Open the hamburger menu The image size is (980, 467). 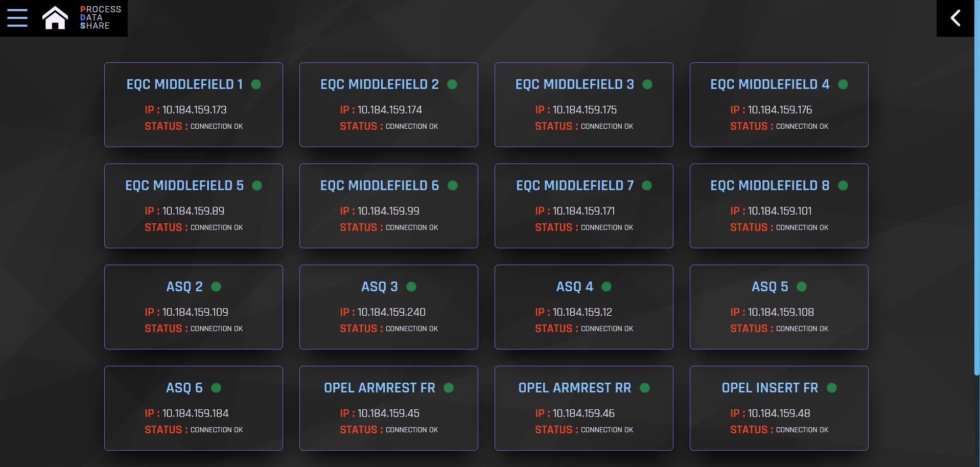point(17,18)
